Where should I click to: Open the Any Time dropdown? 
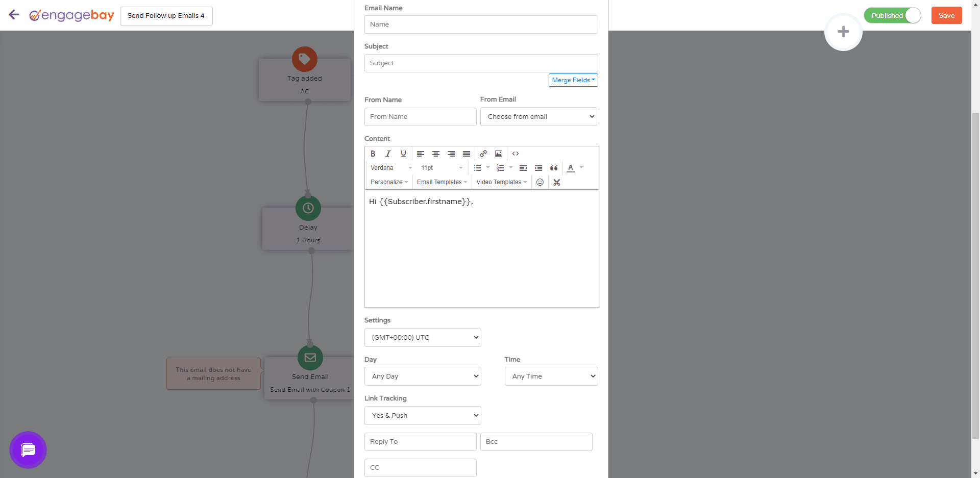point(551,376)
